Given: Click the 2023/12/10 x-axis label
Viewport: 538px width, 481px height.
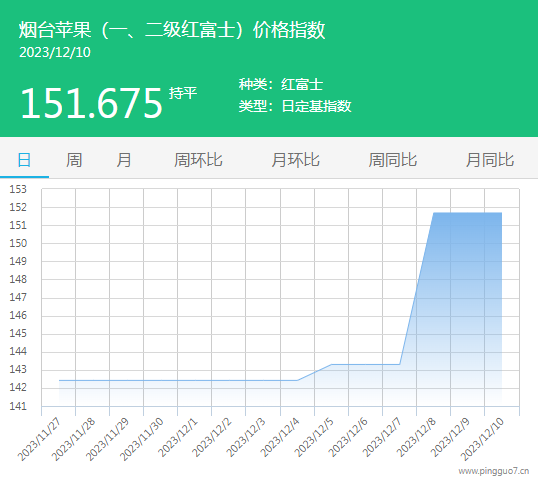Looking at the screenshot, I should 482,439.
